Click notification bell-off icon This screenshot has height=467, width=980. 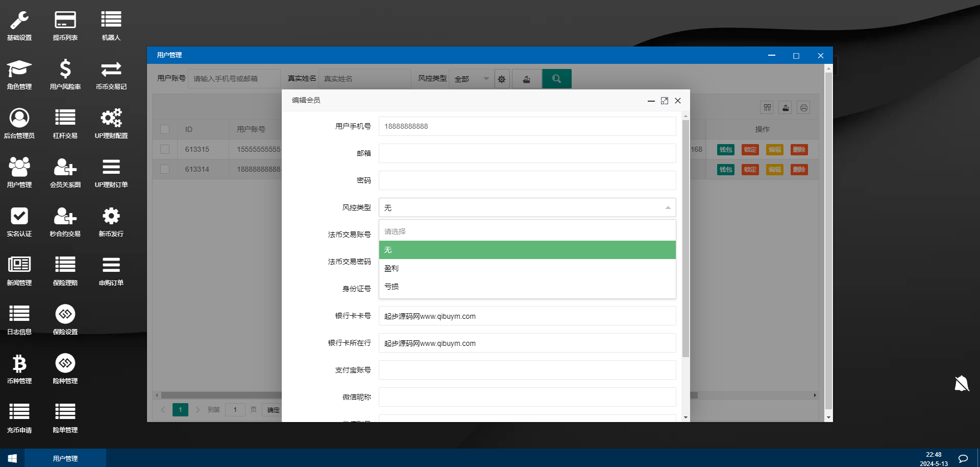click(962, 383)
